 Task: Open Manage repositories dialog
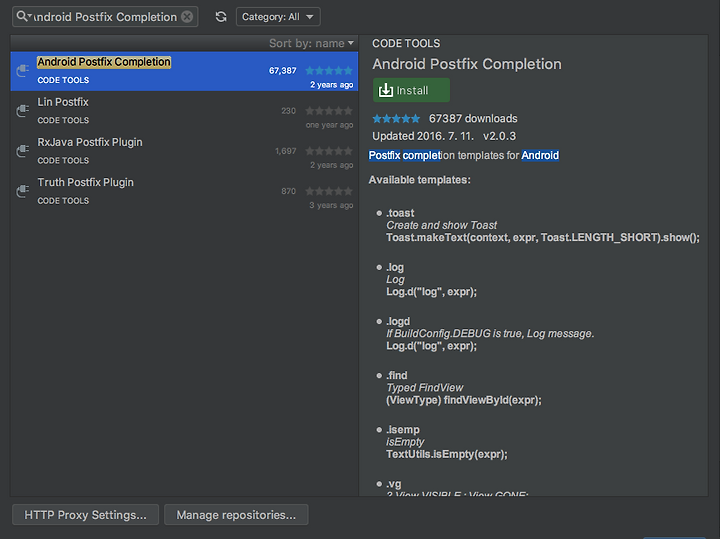(x=236, y=515)
